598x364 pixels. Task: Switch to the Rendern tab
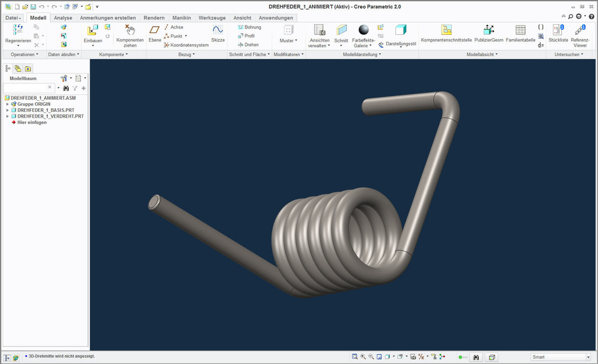(154, 17)
